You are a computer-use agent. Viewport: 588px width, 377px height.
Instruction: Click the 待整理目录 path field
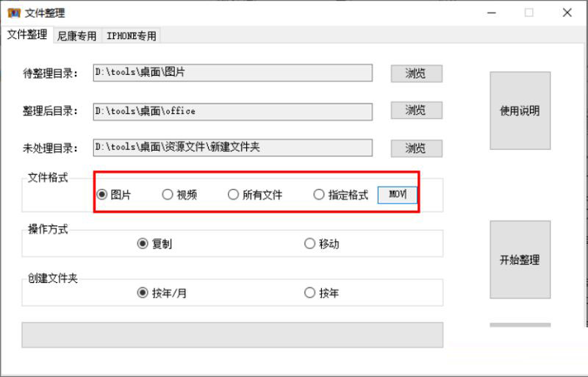[232, 73]
